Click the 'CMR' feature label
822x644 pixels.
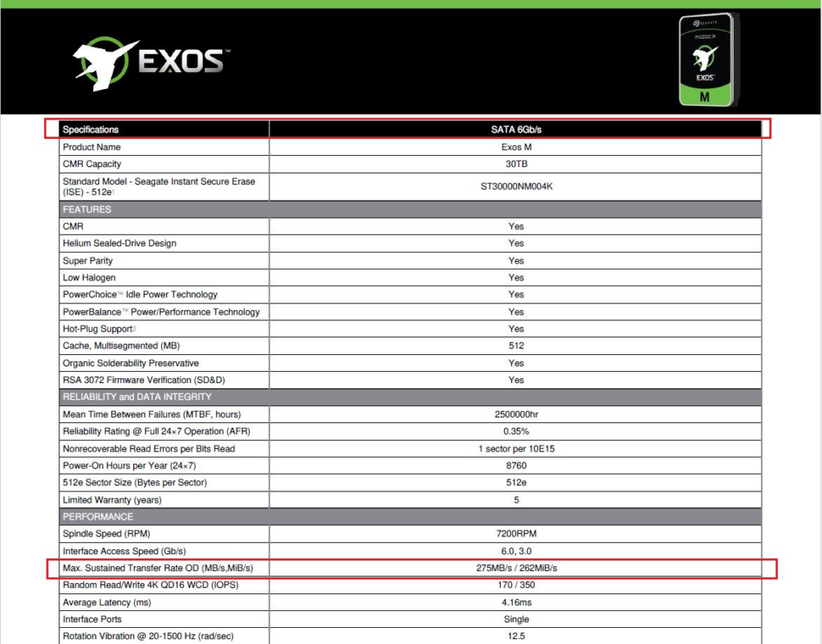pos(73,226)
